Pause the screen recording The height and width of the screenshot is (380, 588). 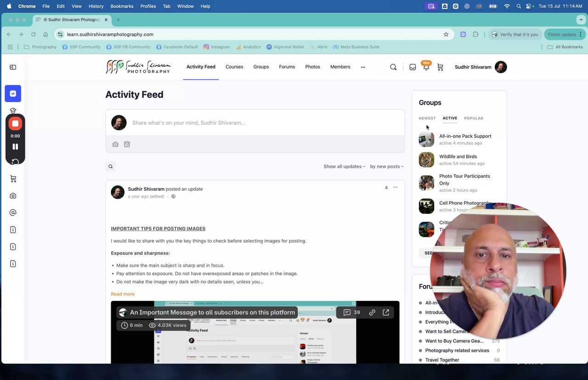(15, 147)
